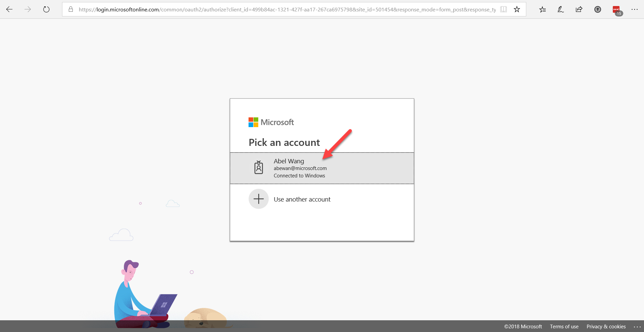Open the Favorites hub icon
The image size is (644, 332).
[542, 9]
